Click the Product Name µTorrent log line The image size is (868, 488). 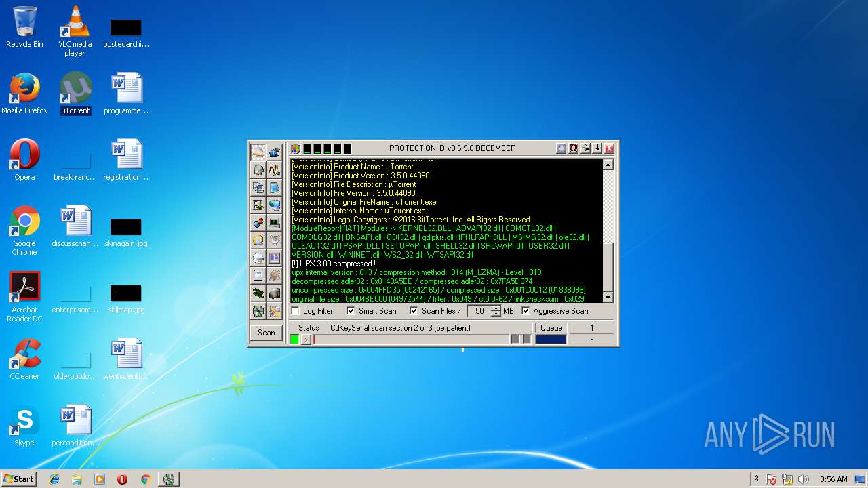coord(352,167)
